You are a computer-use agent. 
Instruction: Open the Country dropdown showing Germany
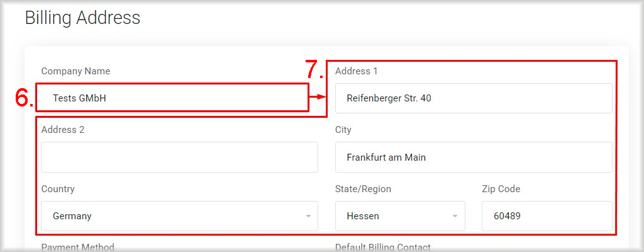click(x=179, y=215)
